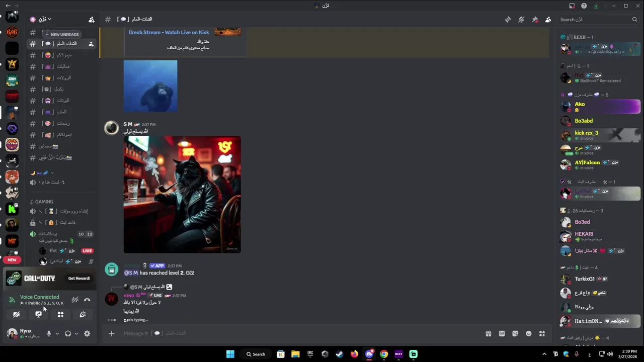Screen dimensions: 644x362
Task: Open the 646 server icon
Action: tap(12, 32)
